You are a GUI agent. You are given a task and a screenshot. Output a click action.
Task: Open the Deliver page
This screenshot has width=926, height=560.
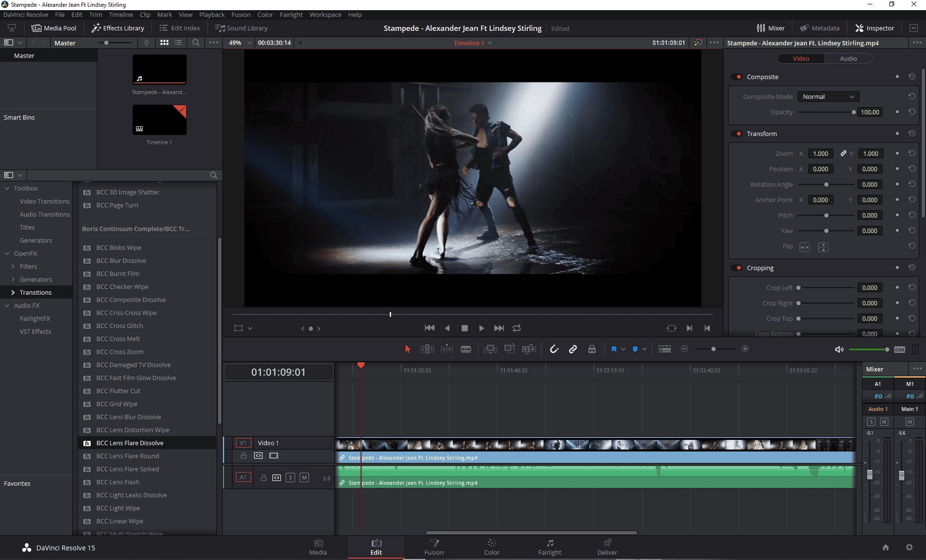607,547
